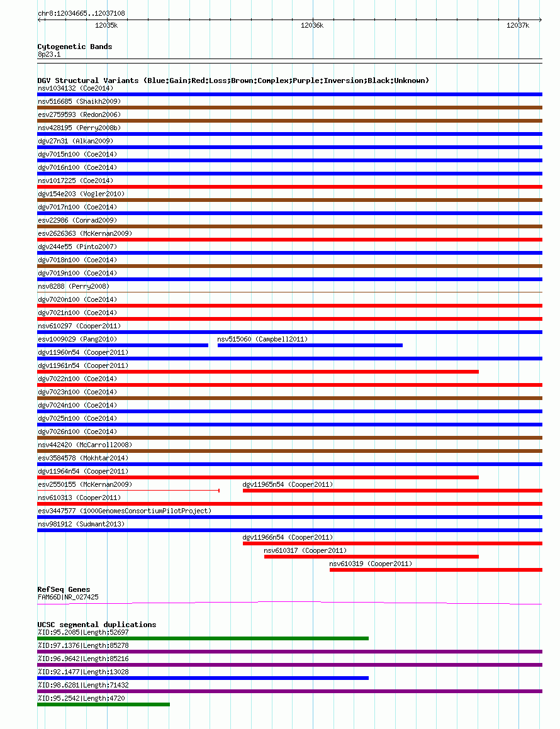Select esv3584578 (Mokhtar2014) label
This screenshot has width=560, height=729.
coord(83,458)
